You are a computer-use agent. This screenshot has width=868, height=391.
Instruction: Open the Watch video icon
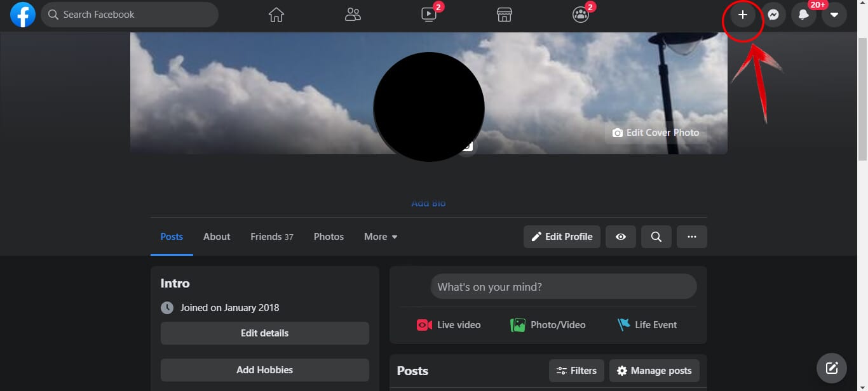(429, 15)
